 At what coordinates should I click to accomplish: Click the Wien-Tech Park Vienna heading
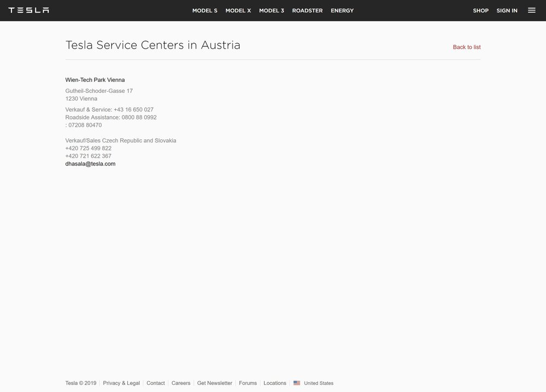pyautogui.click(x=95, y=80)
